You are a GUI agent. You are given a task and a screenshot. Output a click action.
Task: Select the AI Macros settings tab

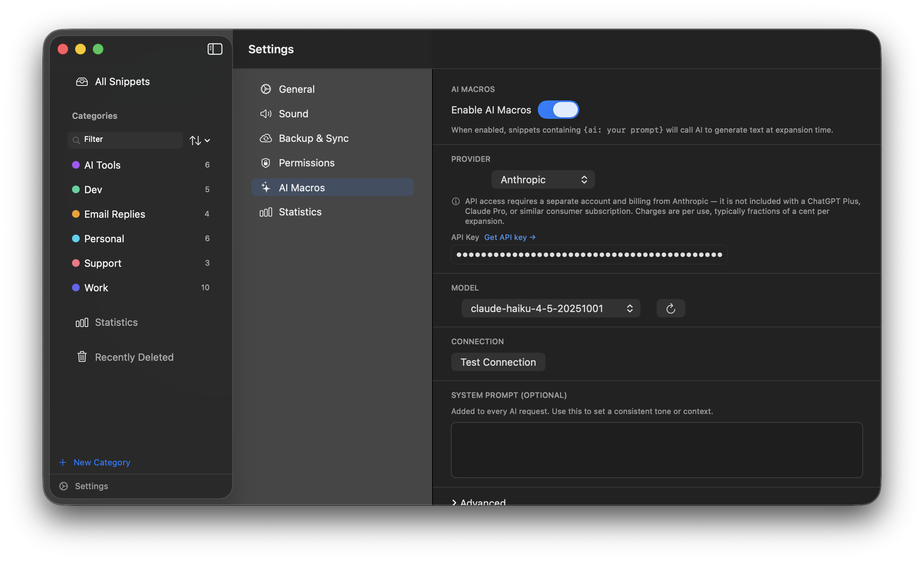point(332,187)
